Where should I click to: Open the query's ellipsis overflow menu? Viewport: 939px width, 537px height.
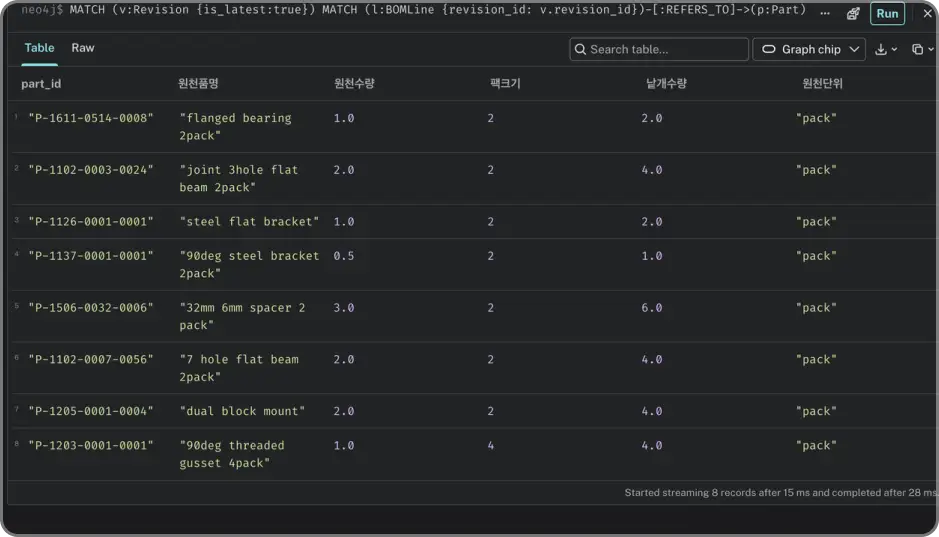[825, 13]
